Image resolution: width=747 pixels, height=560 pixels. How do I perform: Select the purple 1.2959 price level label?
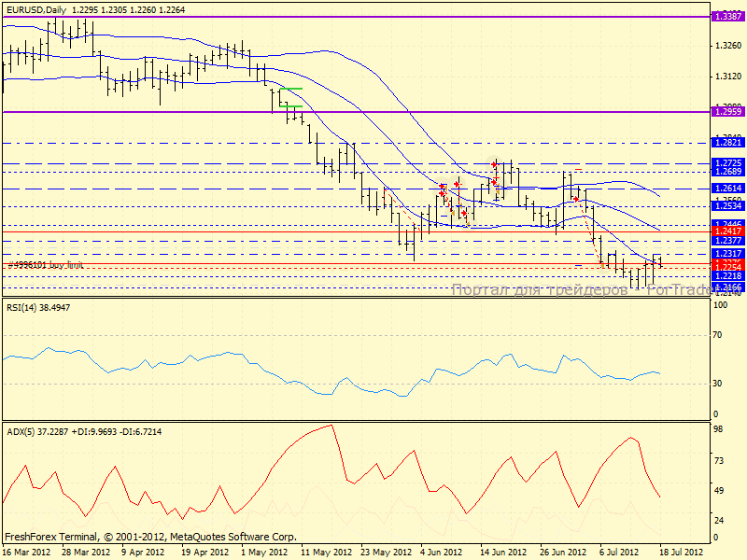tap(727, 112)
